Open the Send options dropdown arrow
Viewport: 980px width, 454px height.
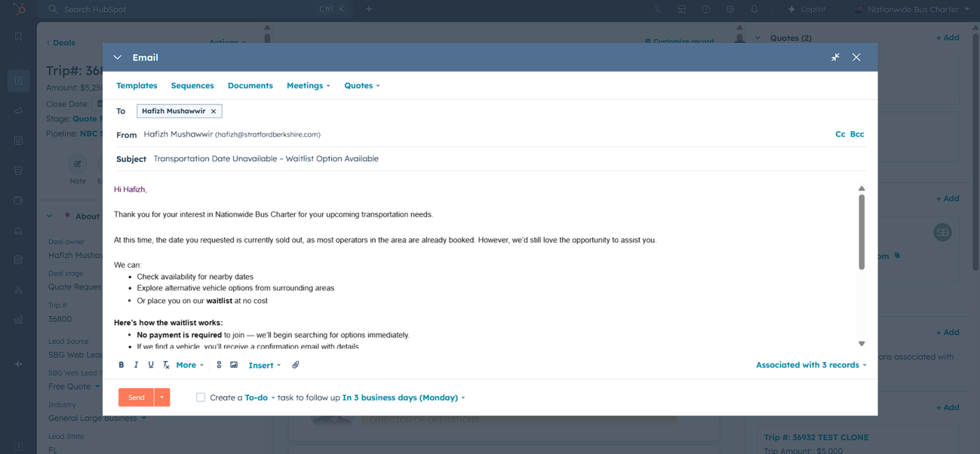pyautogui.click(x=162, y=397)
